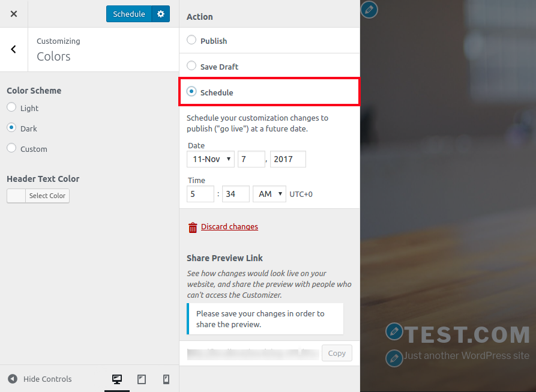Click the Discard changes link
This screenshot has width=536, height=392.
coord(229,227)
